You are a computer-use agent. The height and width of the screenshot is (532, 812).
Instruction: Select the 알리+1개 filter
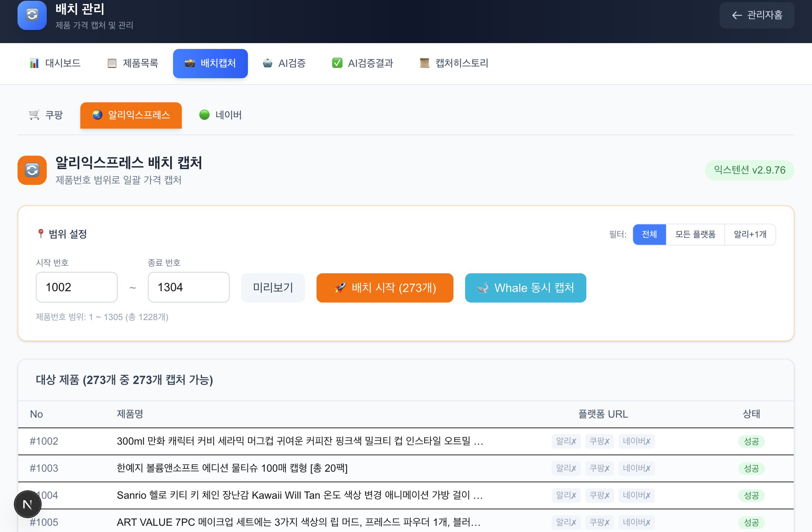click(x=751, y=234)
